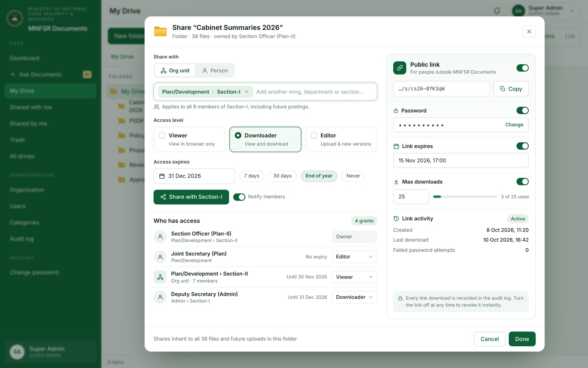Close the share dialog with the X button
Image resolution: width=588 pixels, height=368 pixels.
pyautogui.click(x=529, y=32)
